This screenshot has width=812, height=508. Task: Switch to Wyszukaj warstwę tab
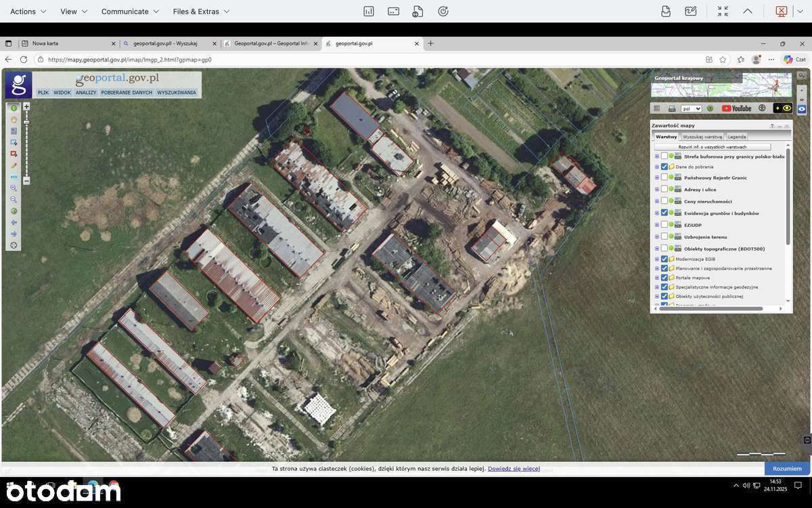[x=702, y=137]
